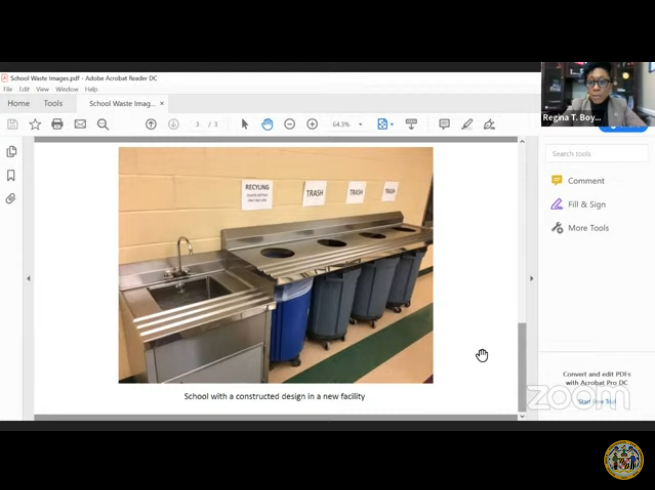Add a sticky note comment
The width and height of the screenshot is (655, 490).
(x=444, y=124)
